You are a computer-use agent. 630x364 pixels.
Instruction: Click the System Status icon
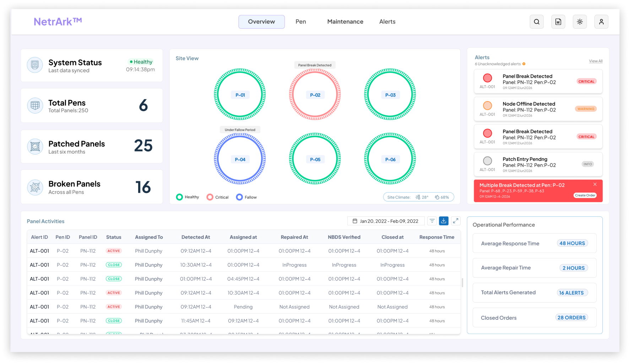coord(35,65)
